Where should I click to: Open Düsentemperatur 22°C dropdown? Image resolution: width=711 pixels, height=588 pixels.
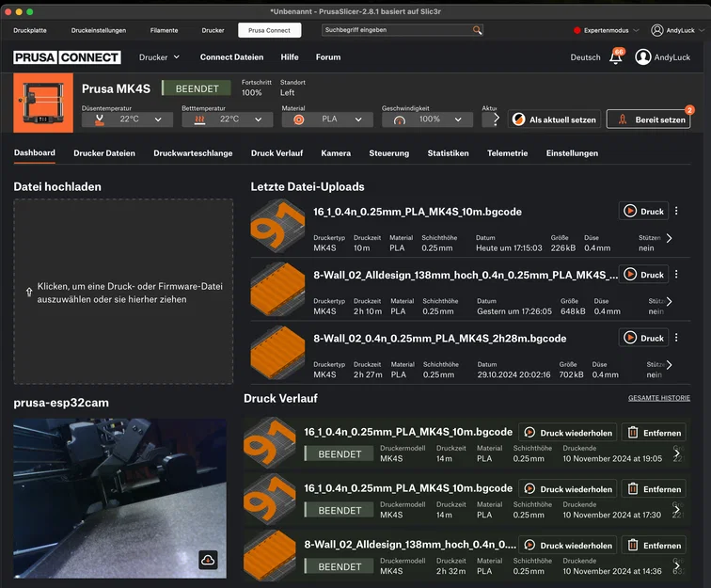127,119
